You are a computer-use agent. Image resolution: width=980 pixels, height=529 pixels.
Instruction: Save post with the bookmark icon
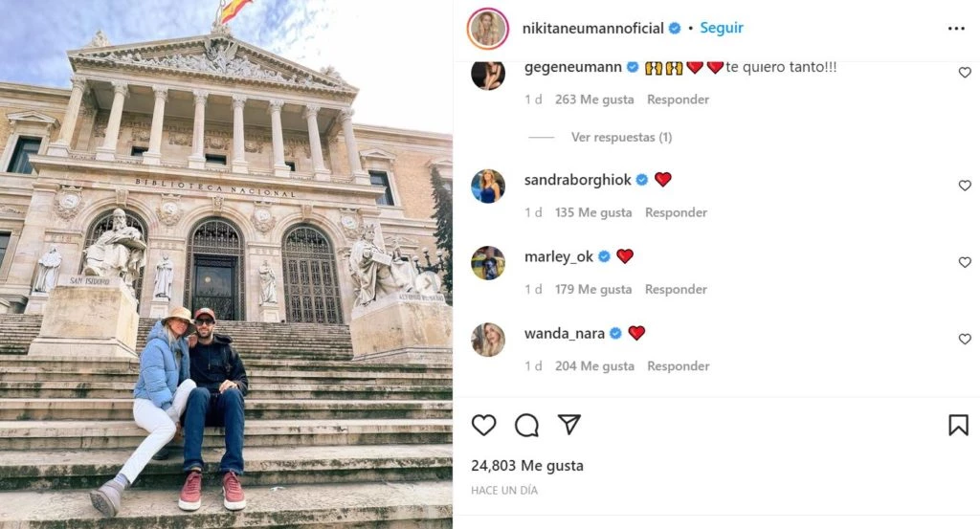pyautogui.click(x=958, y=426)
